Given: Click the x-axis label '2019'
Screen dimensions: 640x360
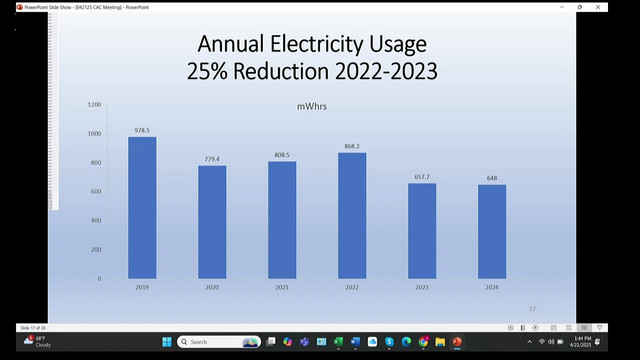Looking at the screenshot, I should pos(142,287).
